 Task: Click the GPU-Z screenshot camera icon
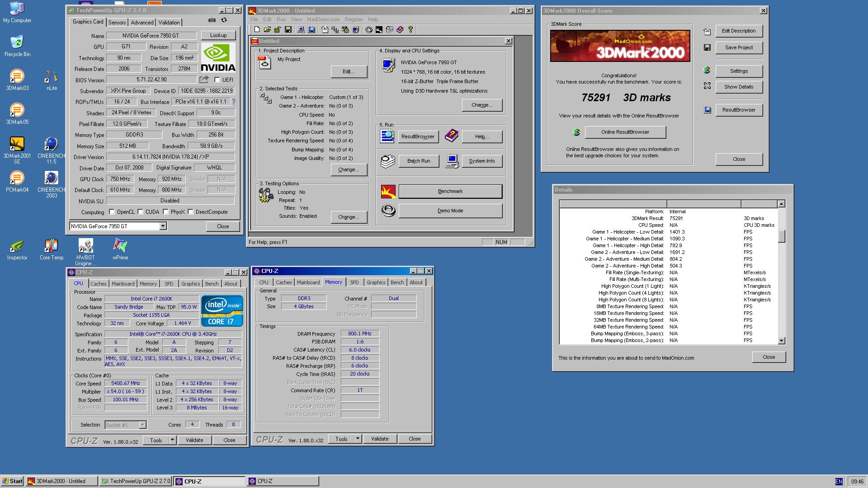pyautogui.click(x=212, y=20)
